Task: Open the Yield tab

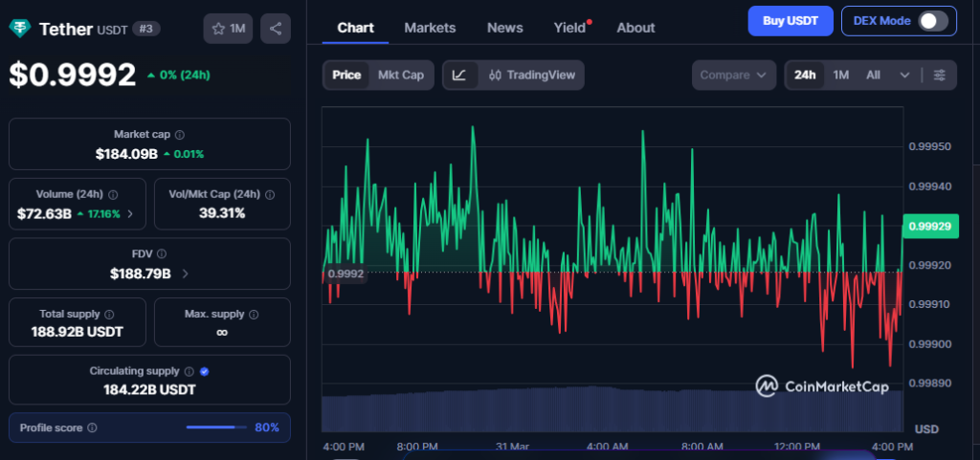Action: click(x=569, y=28)
